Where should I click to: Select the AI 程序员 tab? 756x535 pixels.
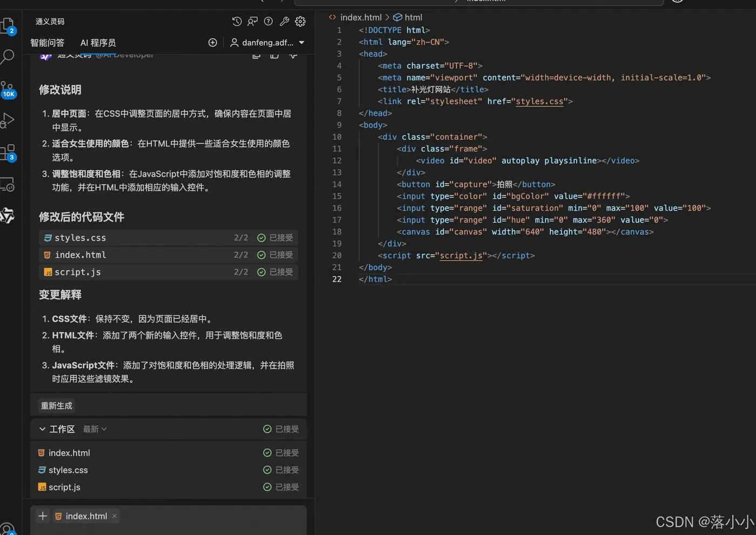[98, 43]
